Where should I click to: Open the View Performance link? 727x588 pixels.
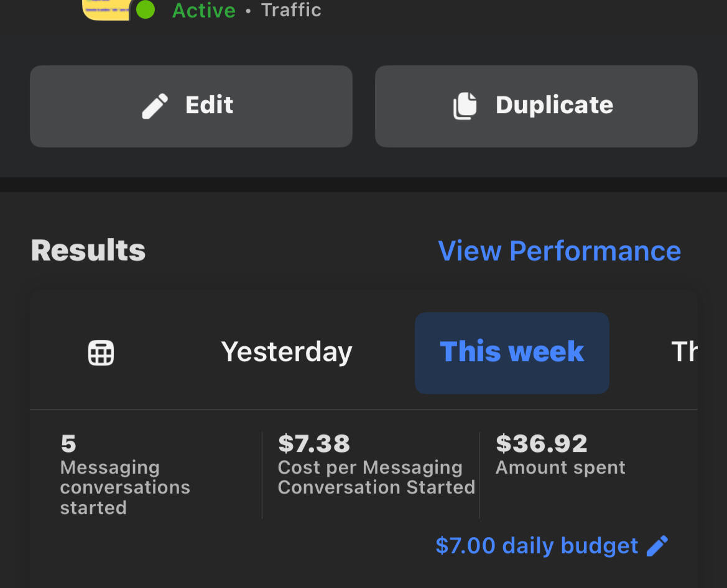[x=559, y=250]
